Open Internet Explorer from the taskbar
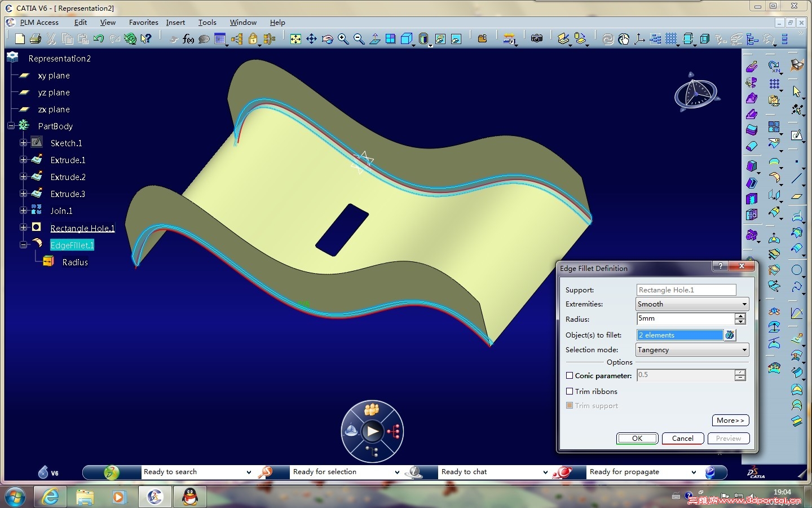 click(50, 497)
